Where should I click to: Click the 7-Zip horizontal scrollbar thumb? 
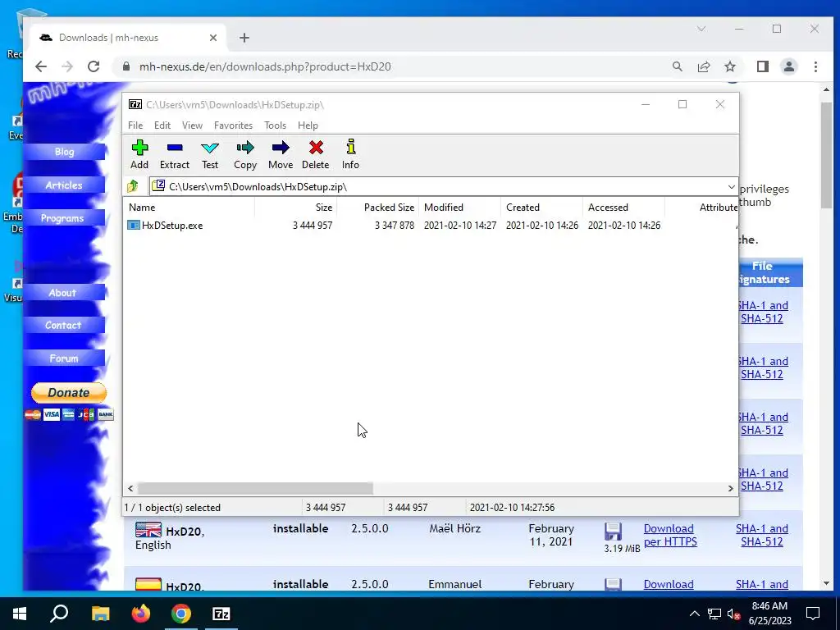click(255, 489)
